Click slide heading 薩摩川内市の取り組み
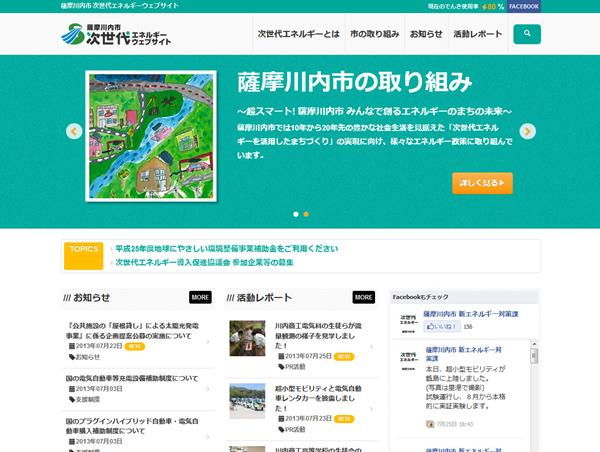Image resolution: width=600 pixels, height=452 pixels. [x=354, y=82]
